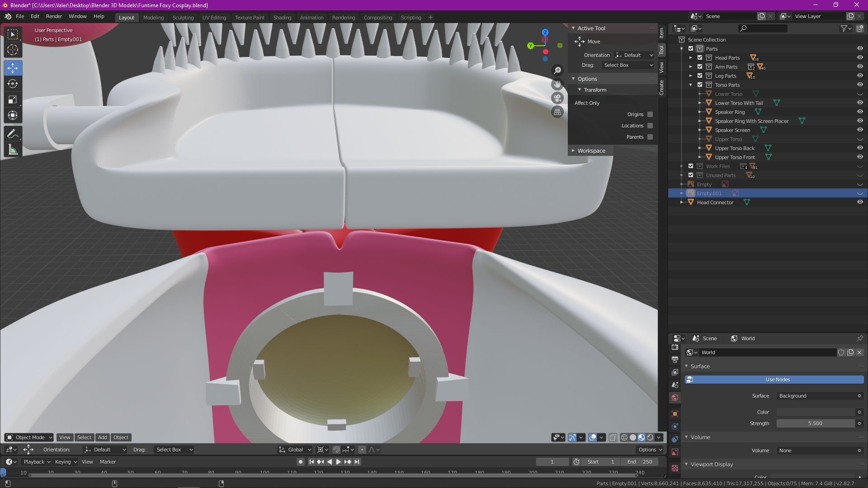
Task: Select the Move tool in the toolbar
Action: point(13,68)
